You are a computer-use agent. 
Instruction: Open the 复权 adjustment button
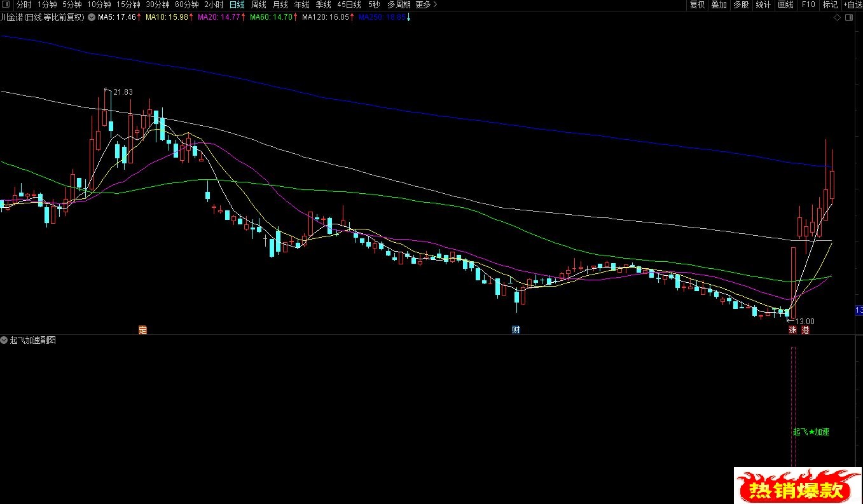698,4
